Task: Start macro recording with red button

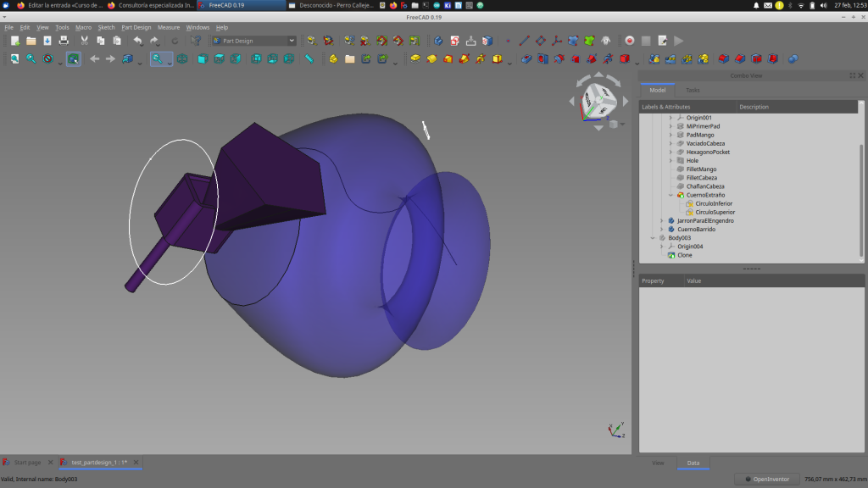Action: click(629, 41)
